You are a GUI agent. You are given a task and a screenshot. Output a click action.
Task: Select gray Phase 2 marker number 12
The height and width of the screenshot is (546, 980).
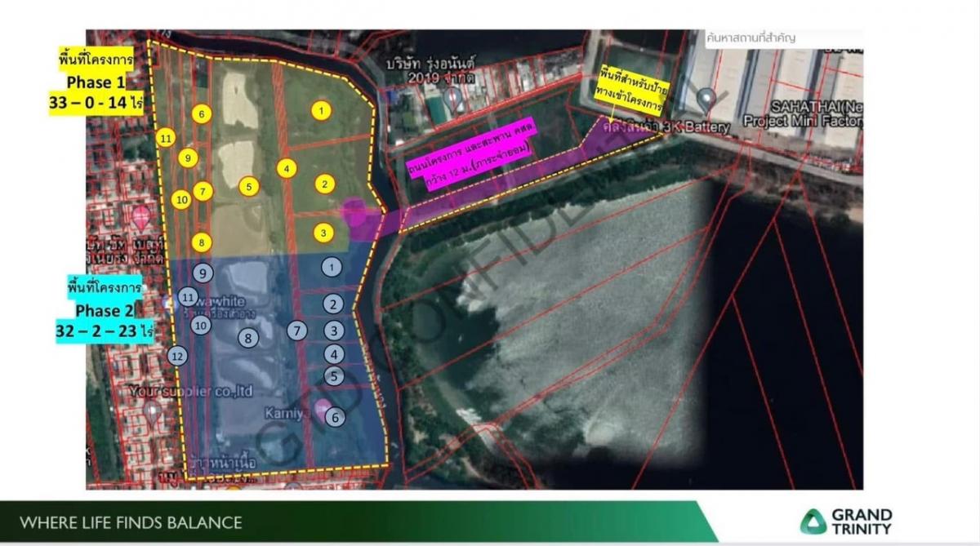tap(176, 356)
